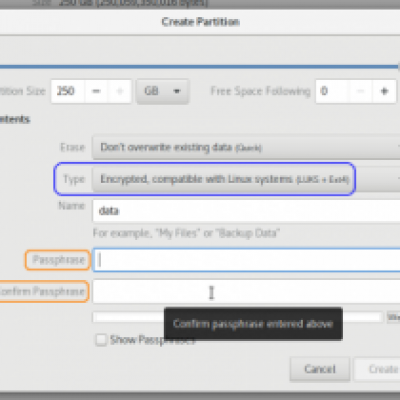
Task: Click the Cancel button
Action: [x=320, y=369]
